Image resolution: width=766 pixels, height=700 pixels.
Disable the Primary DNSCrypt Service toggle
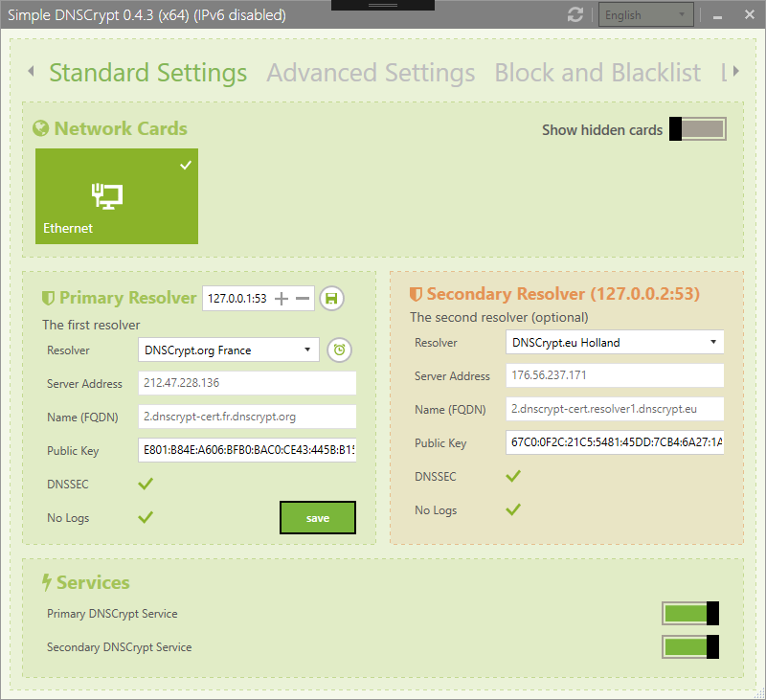point(689,613)
